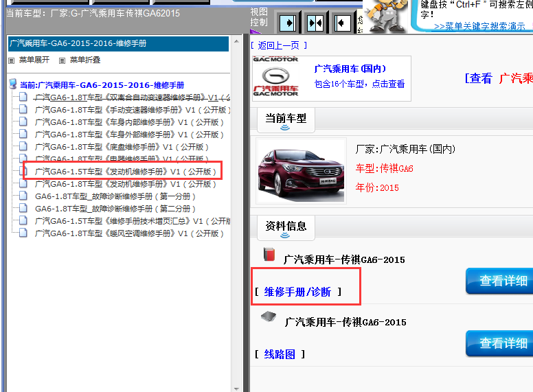
Task: Click the chevron under 资料信息 tab
Action: click(x=285, y=235)
